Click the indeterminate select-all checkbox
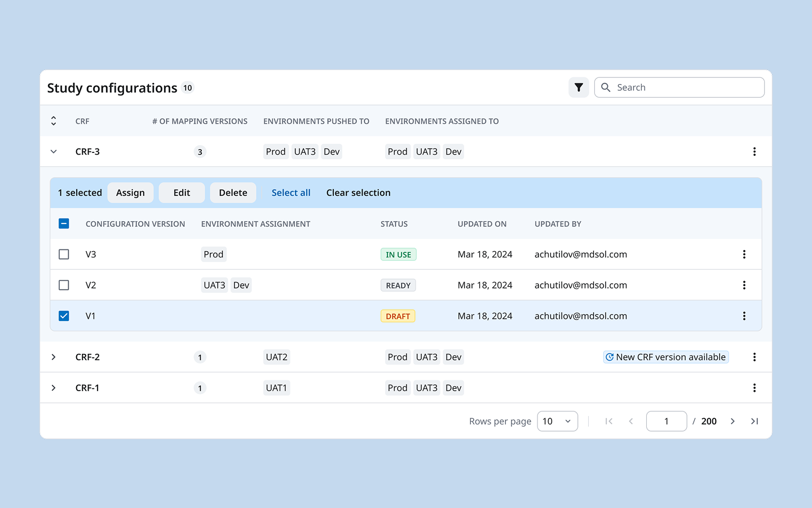This screenshot has width=812, height=508. coord(64,224)
